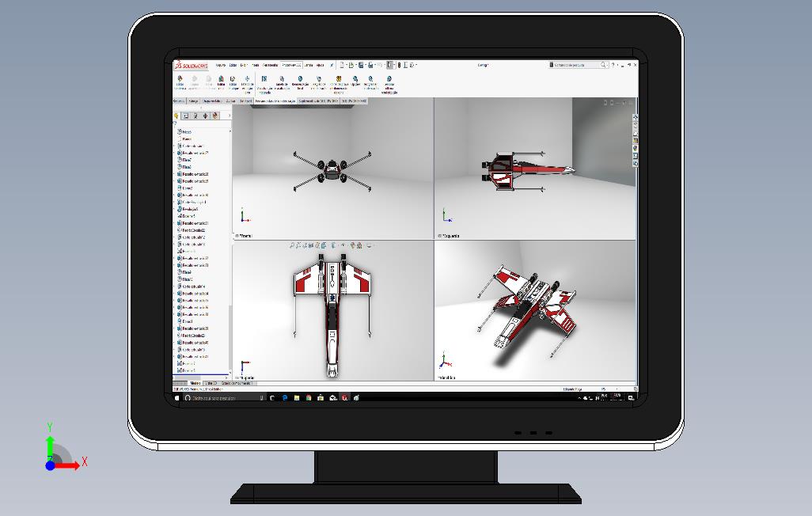Viewport: 812px width, 516px height.
Task: Activate the isometric view viewport
Action: 534,309
